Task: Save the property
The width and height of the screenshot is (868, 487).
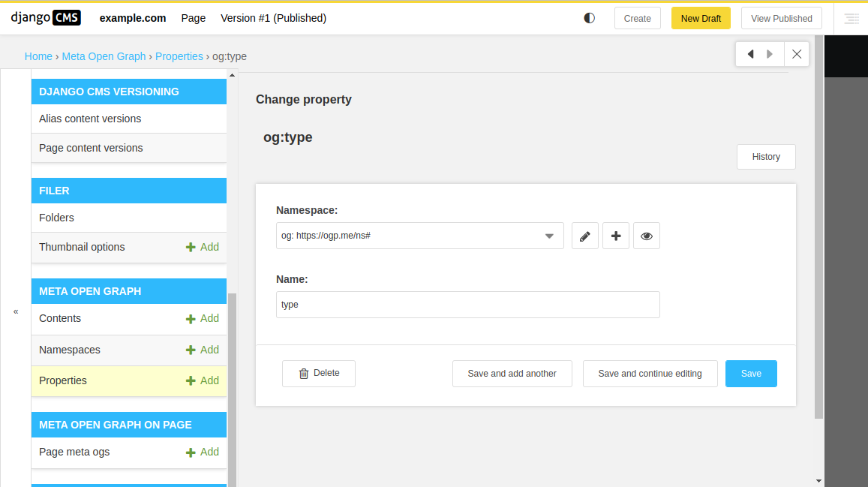Action: click(751, 374)
